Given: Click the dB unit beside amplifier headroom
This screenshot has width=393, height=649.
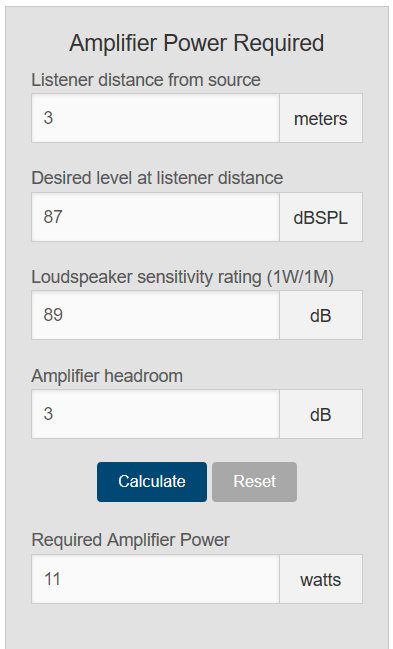Looking at the screenshot, I should tap(321, 414).
